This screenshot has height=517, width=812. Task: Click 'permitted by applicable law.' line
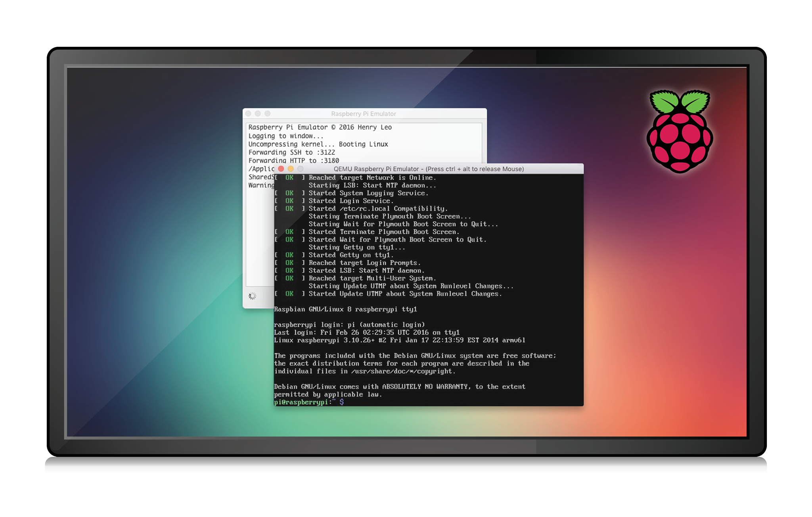(328, 394)
